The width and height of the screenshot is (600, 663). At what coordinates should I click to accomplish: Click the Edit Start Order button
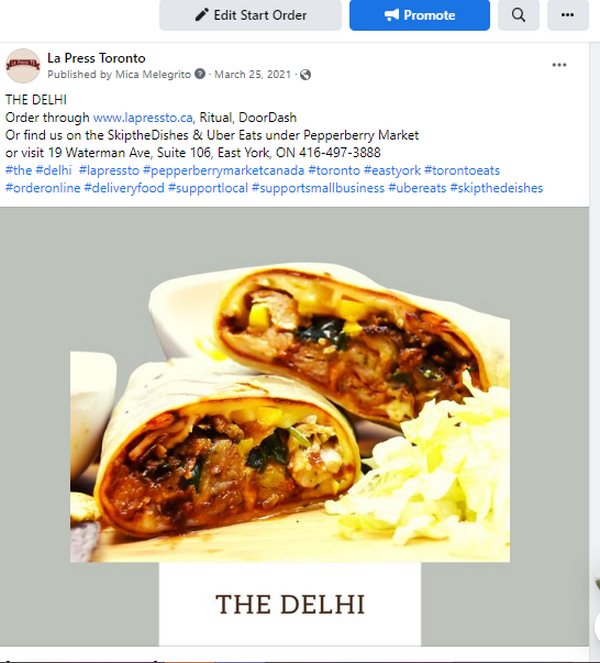point(250,15)
